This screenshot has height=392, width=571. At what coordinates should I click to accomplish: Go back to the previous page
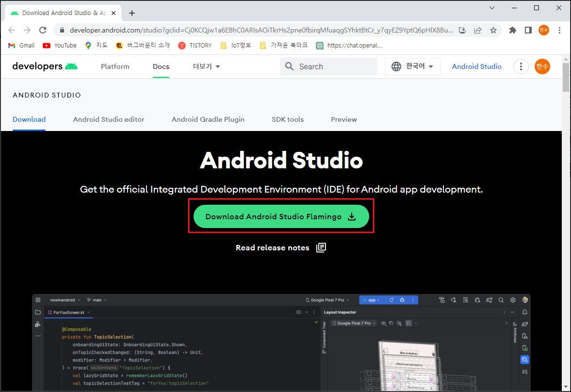point(12,30)
